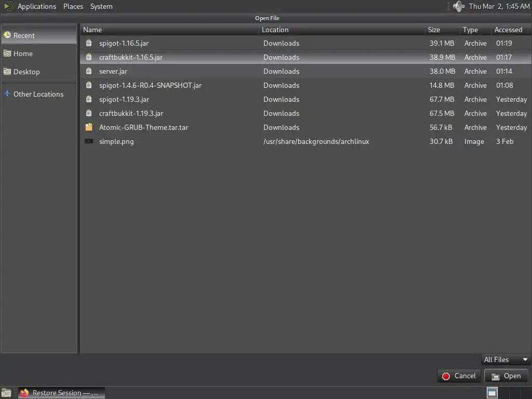Screen dimensions: 532x399
Task: Click the plus icon for Other Locations
Action: pos(7,94)
